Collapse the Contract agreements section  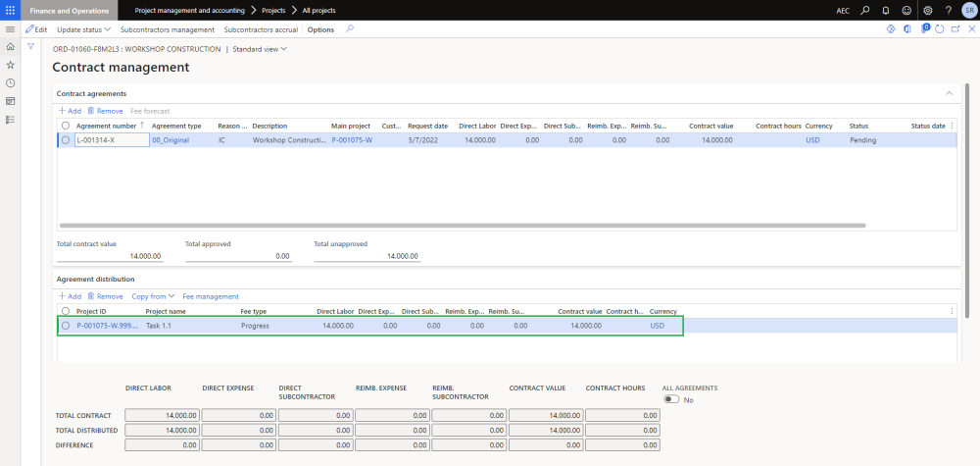948,92
